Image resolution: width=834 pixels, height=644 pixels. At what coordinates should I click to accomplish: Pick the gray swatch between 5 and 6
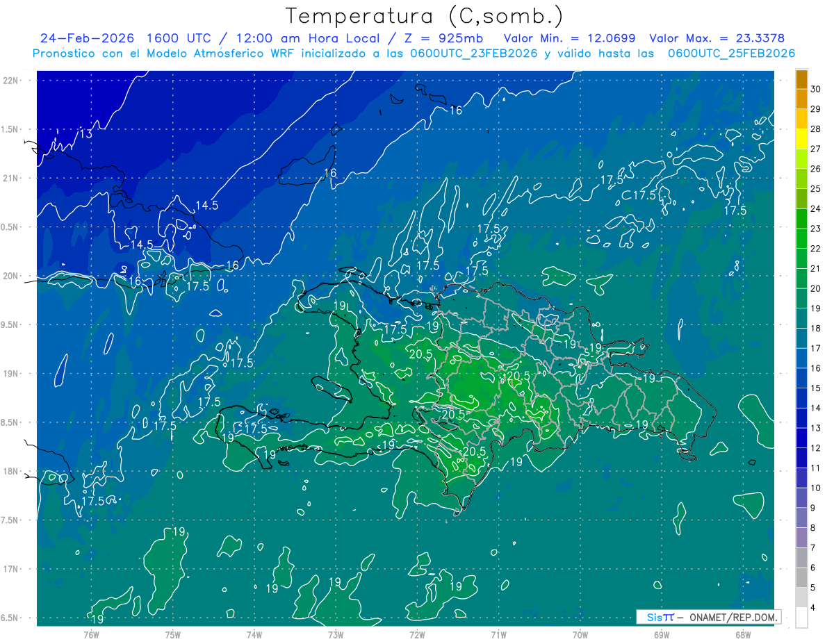coord(801,578)
